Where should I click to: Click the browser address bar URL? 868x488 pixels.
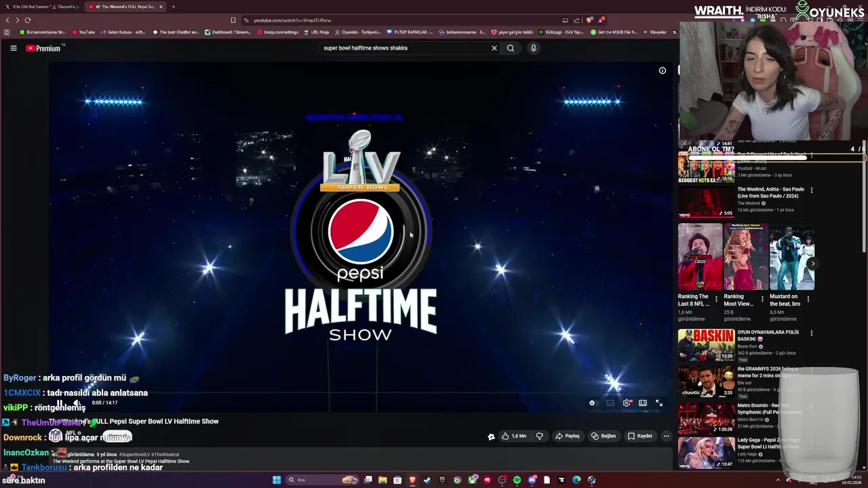click(292, 20)
